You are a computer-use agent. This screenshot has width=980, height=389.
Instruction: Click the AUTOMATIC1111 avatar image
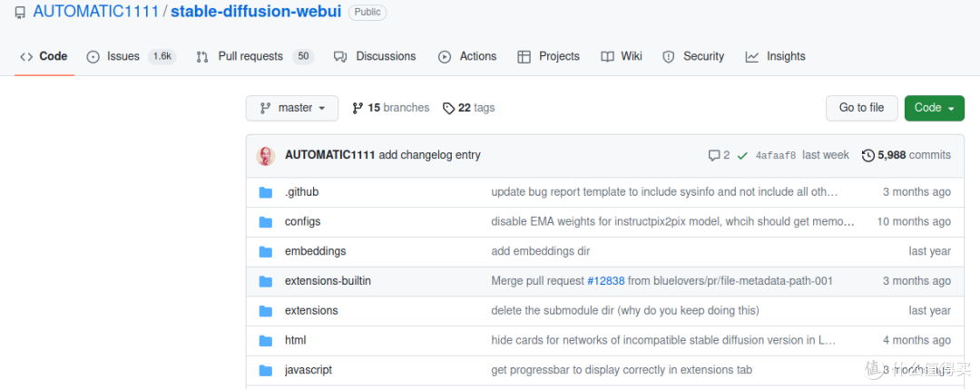(266, 155)
